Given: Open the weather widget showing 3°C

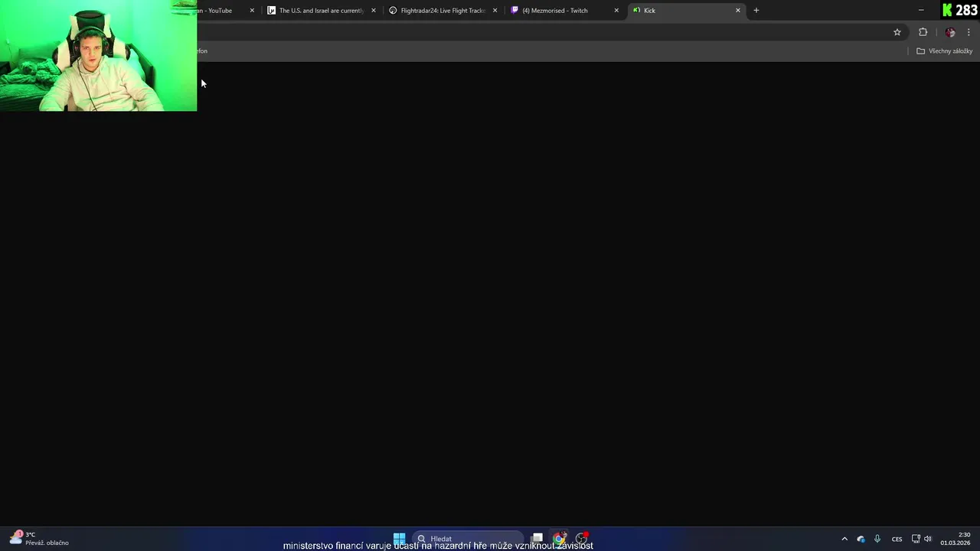Looking at the screenshot, I should coord(38,539).
